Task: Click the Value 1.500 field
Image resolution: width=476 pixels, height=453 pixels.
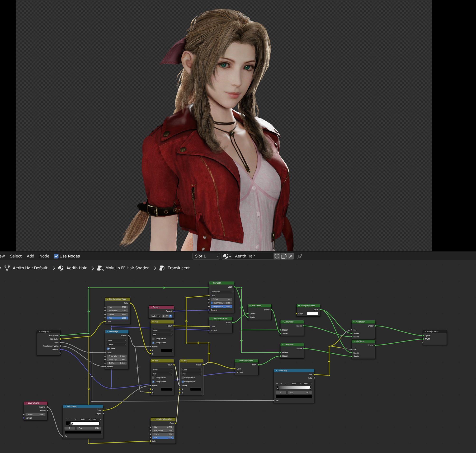Action: point(163,434)
